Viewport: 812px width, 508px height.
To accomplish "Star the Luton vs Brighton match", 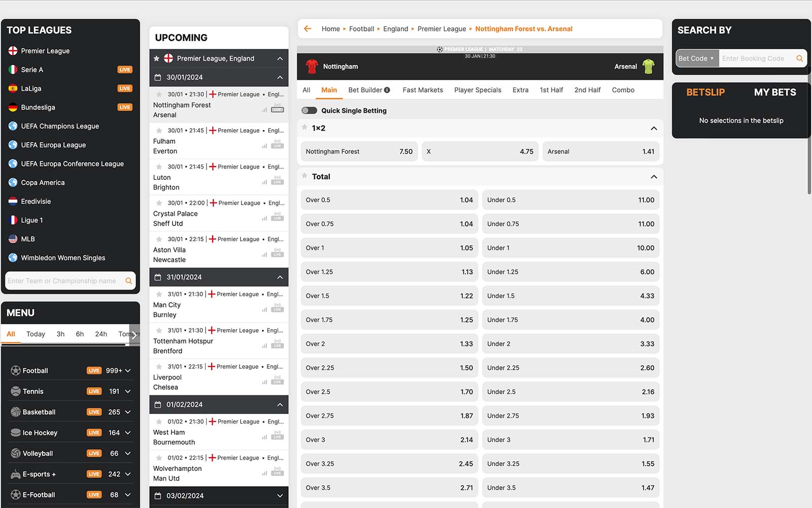I will [x=159, y=167].
